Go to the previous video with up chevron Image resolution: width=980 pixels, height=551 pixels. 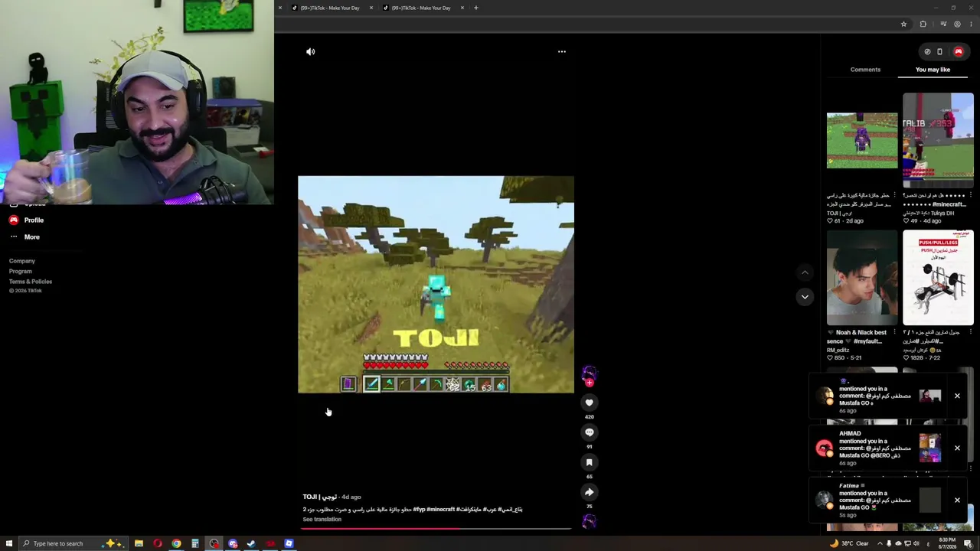805,272
